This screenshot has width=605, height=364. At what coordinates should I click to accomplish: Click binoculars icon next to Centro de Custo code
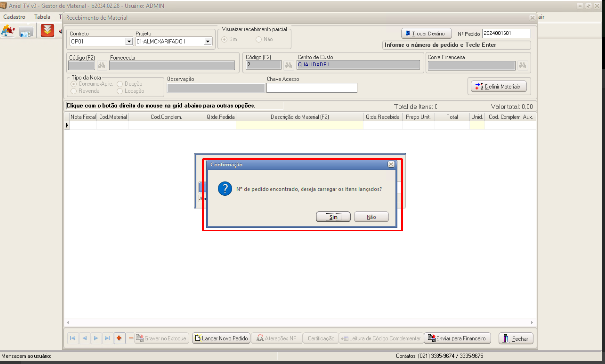[x=288, y=65]
